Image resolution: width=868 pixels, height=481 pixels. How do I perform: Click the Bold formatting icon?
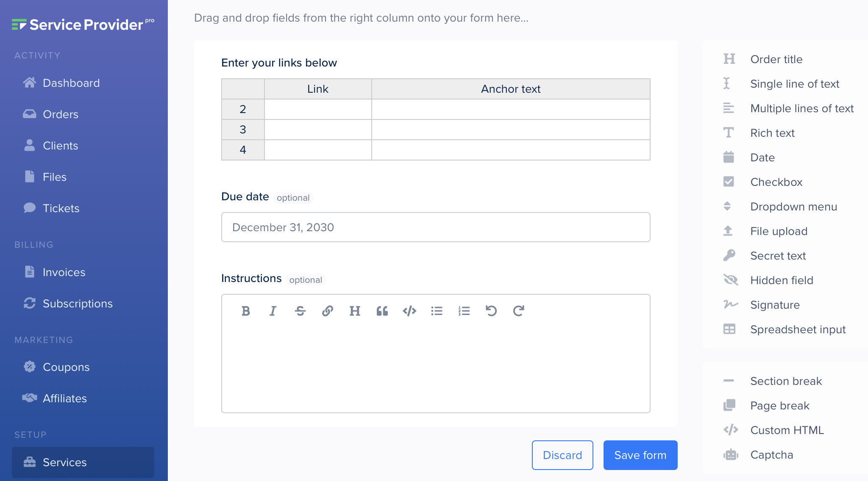[246, 311]
